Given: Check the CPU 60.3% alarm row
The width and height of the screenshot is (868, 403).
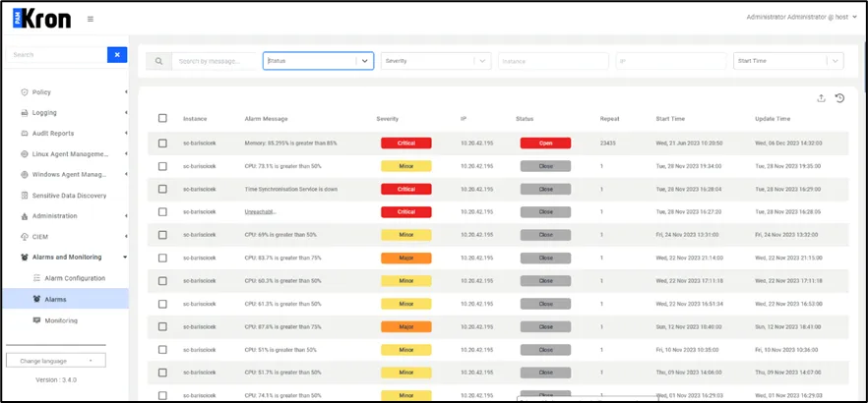Looking at the screenshot, I should click(x=162, y=281).
